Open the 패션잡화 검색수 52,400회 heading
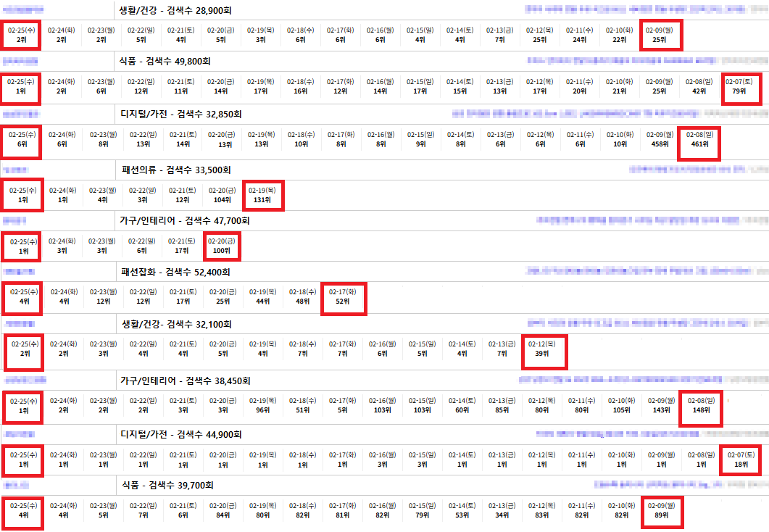The width and height of the screenshot is (769, 532). click(x=175, y=273)
